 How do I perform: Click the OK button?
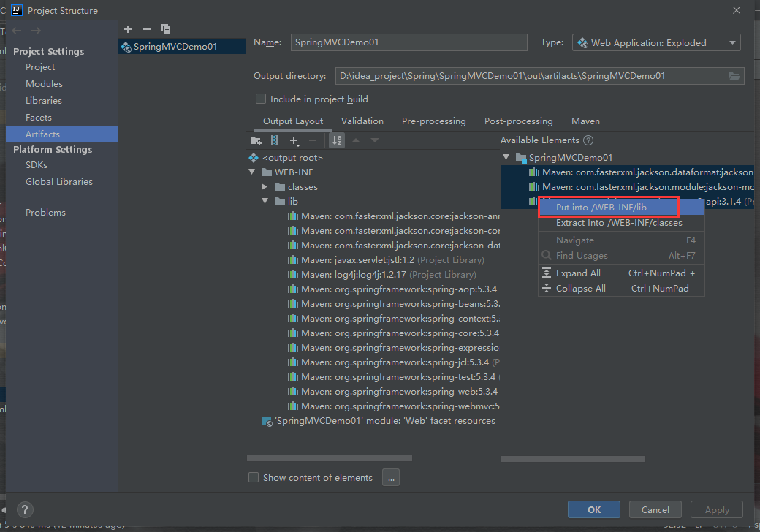pos(593,510)
